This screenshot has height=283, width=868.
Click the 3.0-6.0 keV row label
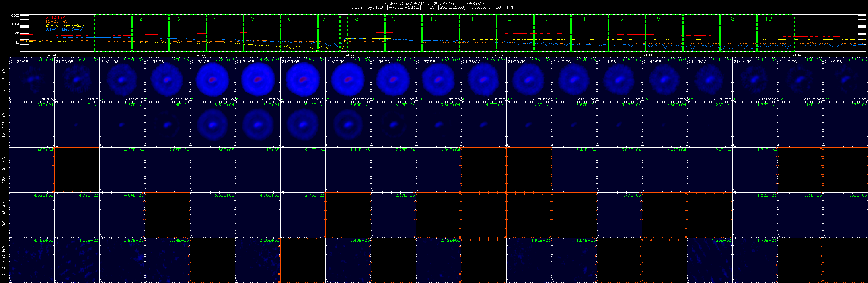tap(3, 79)
